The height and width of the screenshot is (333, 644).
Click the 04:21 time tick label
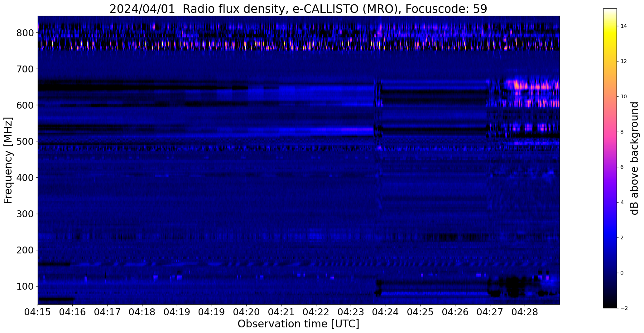pos(281,312)
